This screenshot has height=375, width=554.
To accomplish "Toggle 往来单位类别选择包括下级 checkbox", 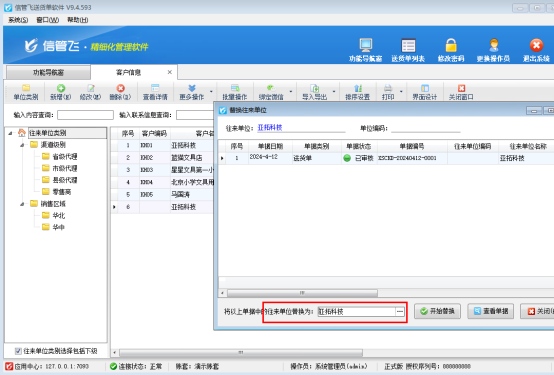I will click(18, 351).
